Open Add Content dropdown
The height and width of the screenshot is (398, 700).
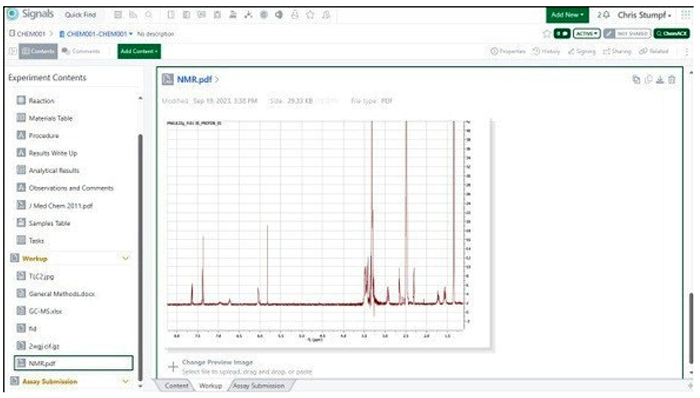139,51
